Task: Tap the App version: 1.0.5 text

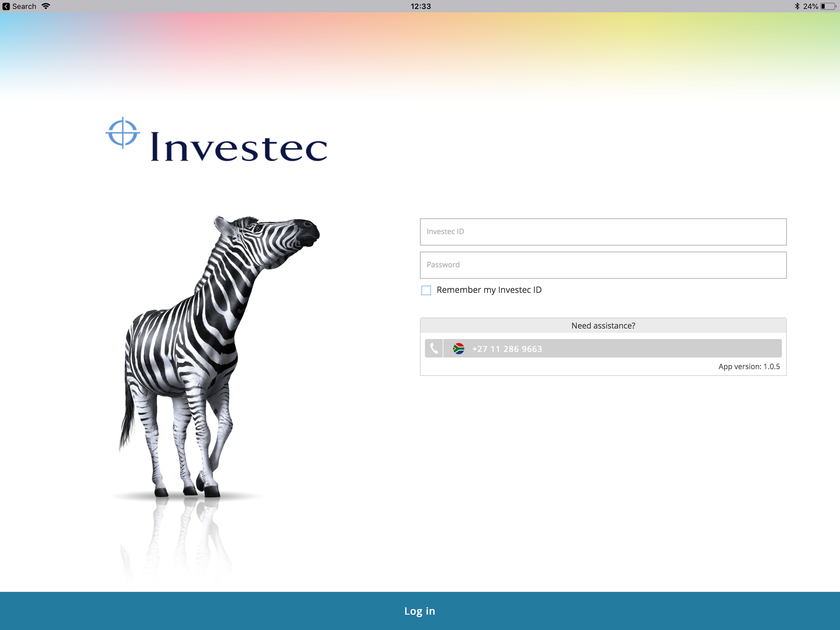Action: pos(749,367)
